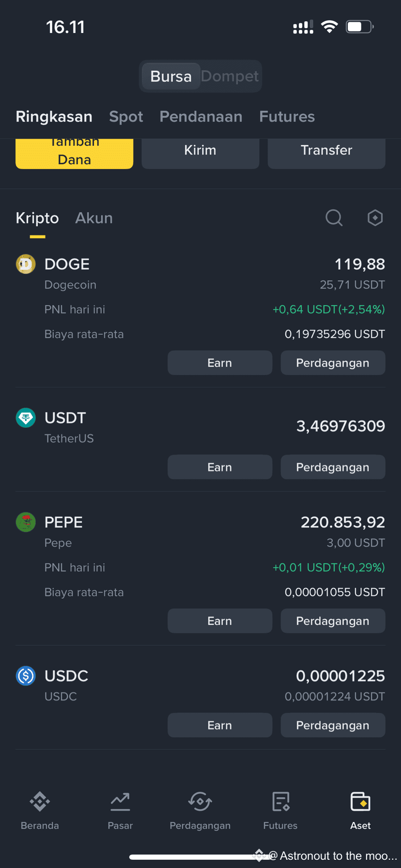Tap the TetherUS coin icon
The height and width of the screenshot is (868, 401).
pyautogui.click(x=26, y=418)
